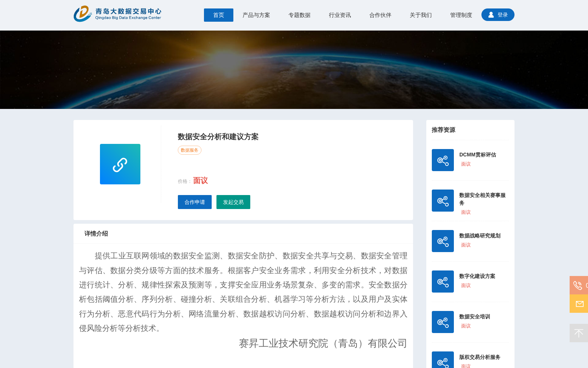Image resolution: width=588 pixels, height=368 pixels.
Task: Click the earth sunrise banner image
Action: 294,70
